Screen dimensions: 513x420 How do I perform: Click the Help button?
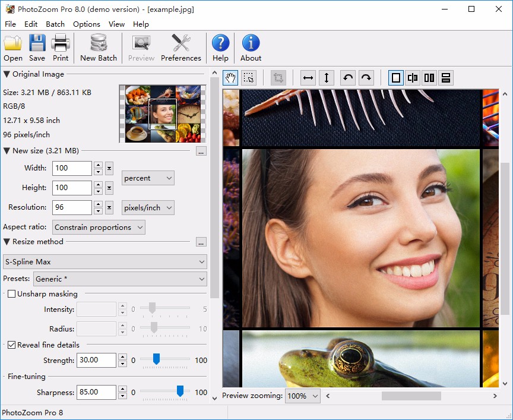(x=220, y=48)
